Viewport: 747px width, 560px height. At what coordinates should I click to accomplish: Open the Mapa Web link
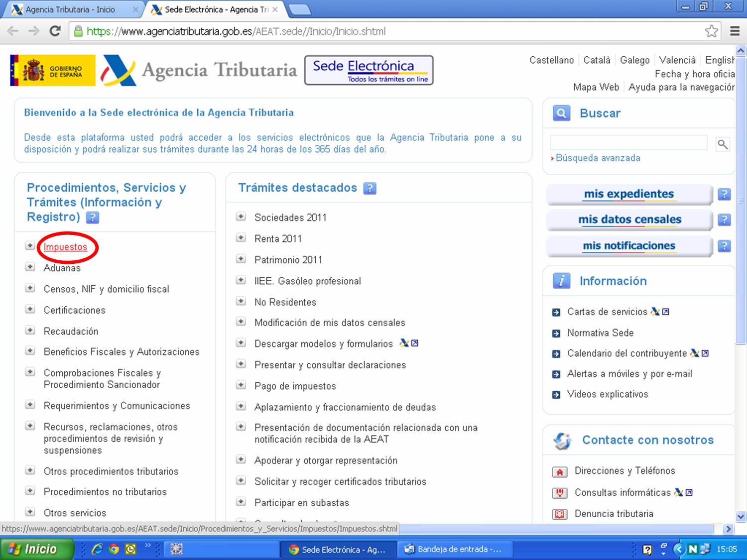tap(596, 87)
